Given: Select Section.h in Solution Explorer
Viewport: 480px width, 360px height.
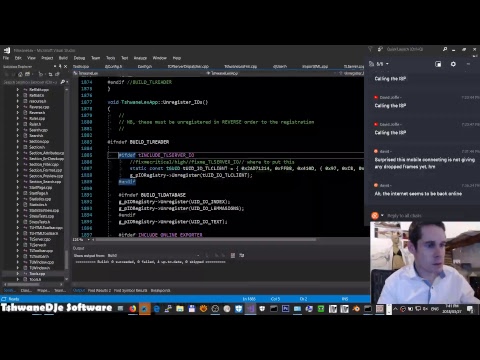Looking at the screenshot, I should (x=37, y=147).
